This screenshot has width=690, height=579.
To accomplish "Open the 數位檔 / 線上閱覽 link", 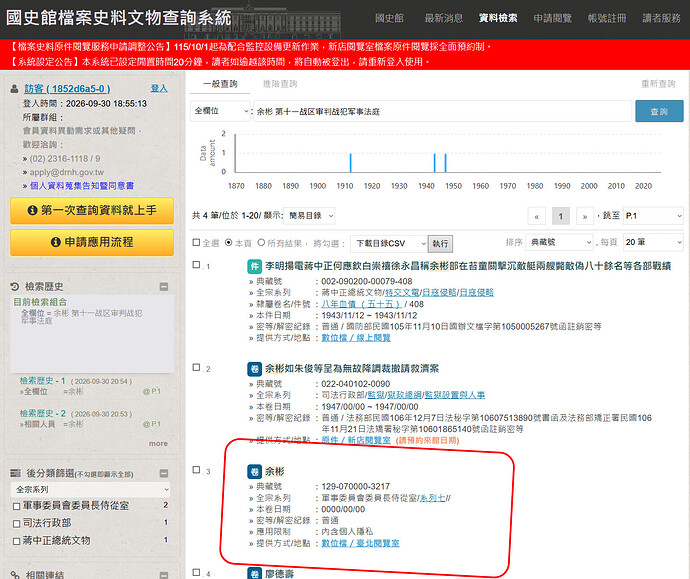I will point(356,338).
